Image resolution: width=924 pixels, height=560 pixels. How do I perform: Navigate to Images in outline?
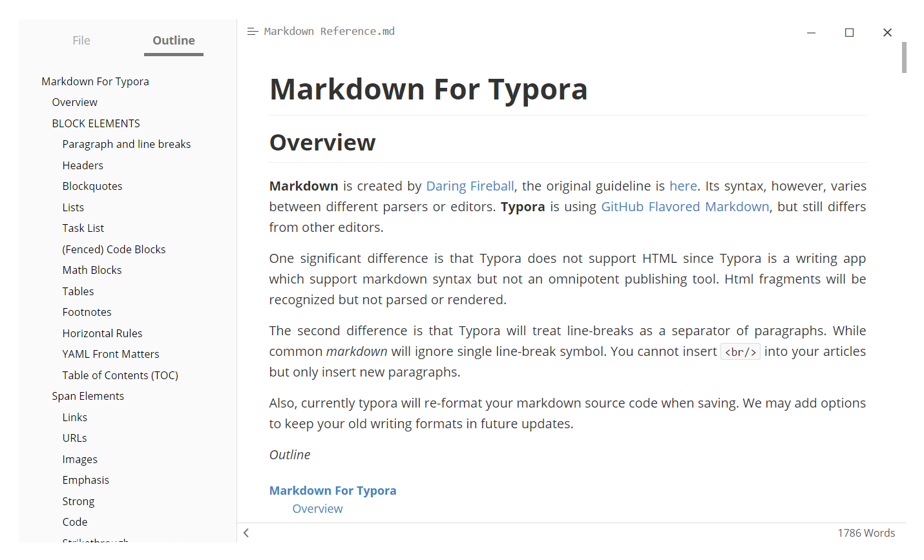(x=79, y=459)
